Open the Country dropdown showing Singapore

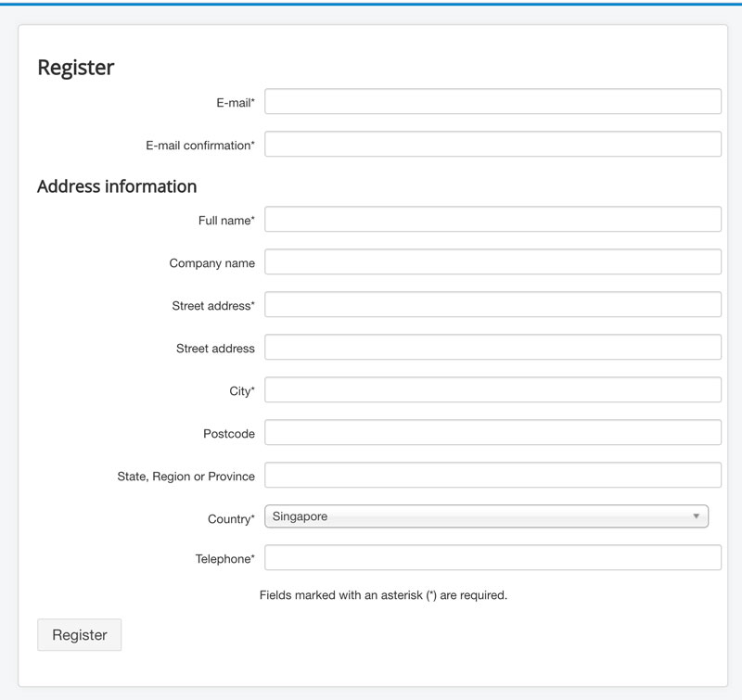tap(486, 516)
